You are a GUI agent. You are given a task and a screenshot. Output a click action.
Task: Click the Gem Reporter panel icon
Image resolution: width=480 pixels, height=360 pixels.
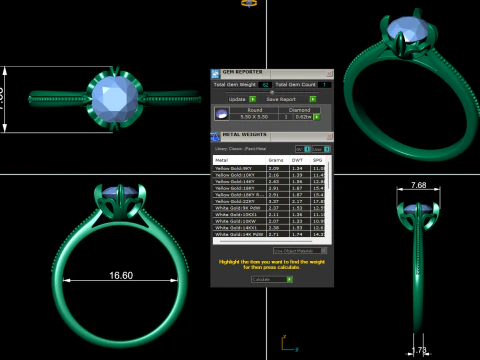215,74
